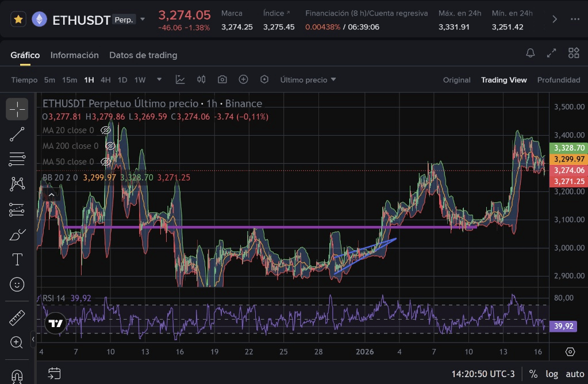Toggle visibility of MA 200 indicator
Image resolution: width=588 pixels, height=384 pixels.
(110, 146)
